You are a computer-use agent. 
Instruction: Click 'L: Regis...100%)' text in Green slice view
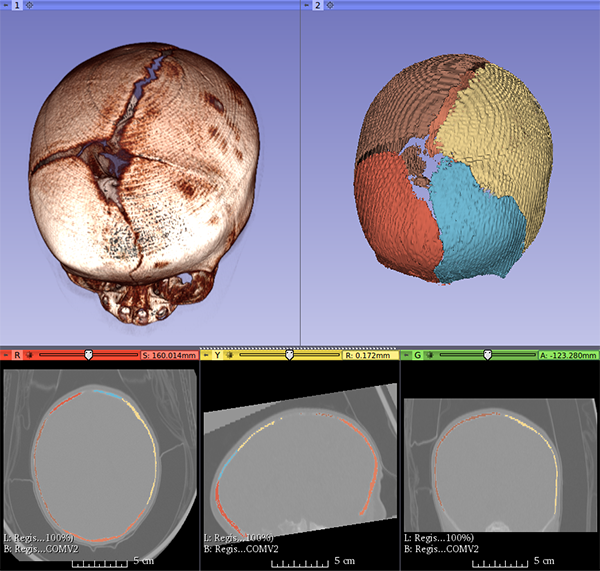tap(439, 538)
